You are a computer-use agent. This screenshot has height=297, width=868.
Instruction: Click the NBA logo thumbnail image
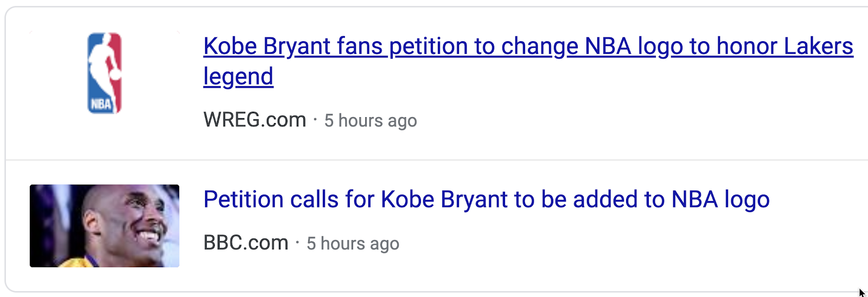point(105,73)
